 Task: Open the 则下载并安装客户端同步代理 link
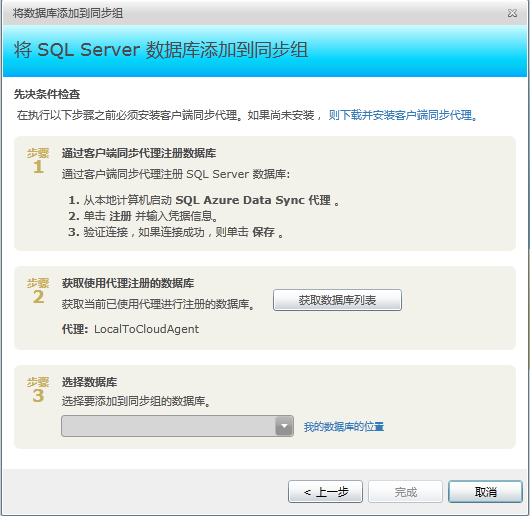403,115
